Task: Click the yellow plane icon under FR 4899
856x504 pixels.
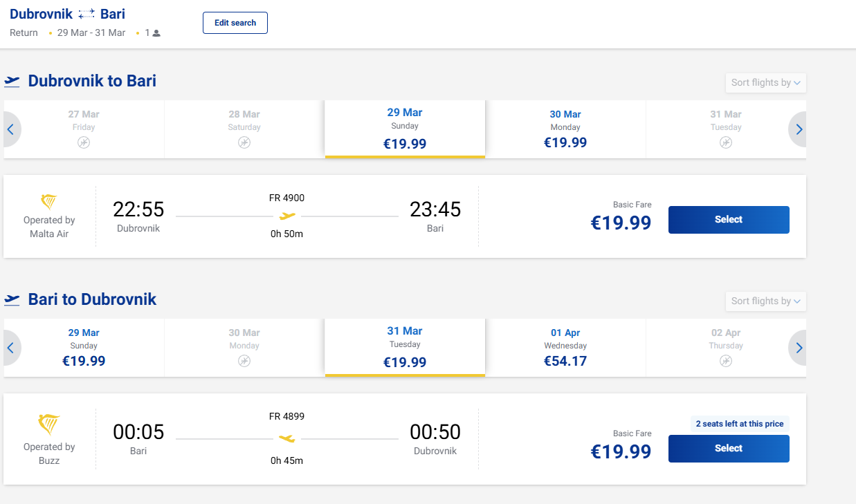Action: click(x=286, y=438)
